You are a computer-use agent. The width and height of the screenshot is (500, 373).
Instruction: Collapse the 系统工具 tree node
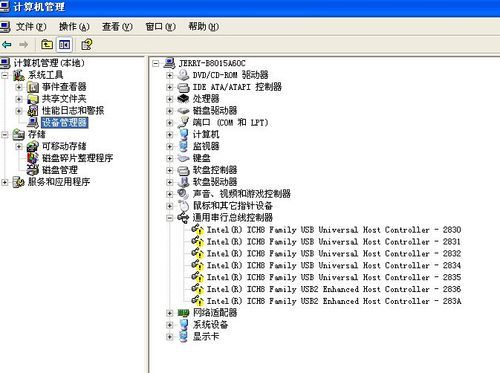click(5, 75)
